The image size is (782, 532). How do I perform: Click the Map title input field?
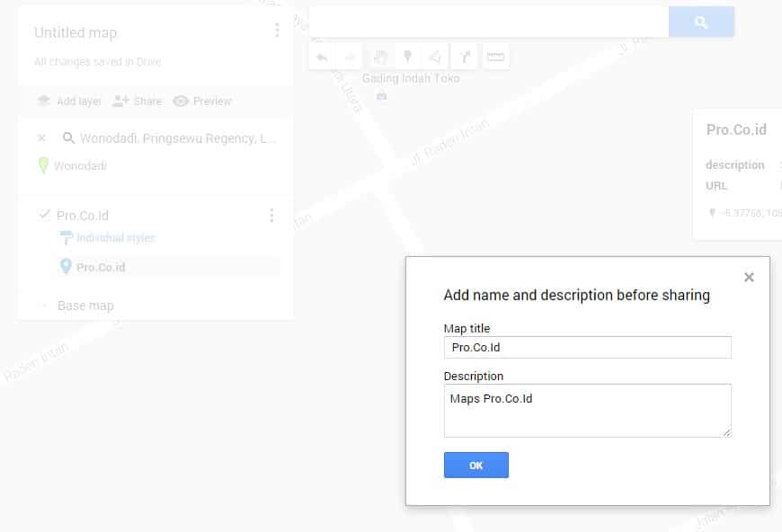point(588,347)
